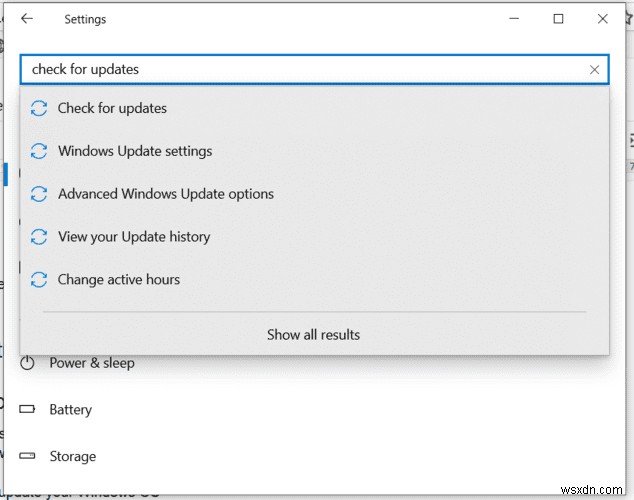634x500 pixels.
Task: Click the battery icon in the sidebar
Action: click(27, 409)
